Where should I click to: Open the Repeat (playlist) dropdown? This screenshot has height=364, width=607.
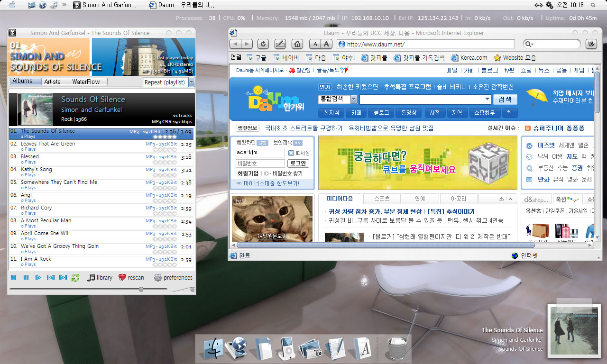coord(169,82)
